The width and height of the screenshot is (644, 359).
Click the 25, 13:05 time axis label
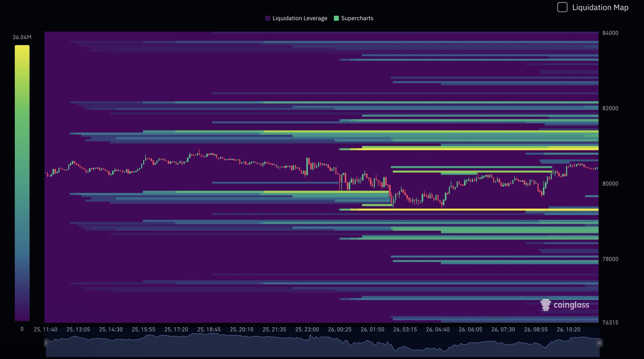[78, 330]
